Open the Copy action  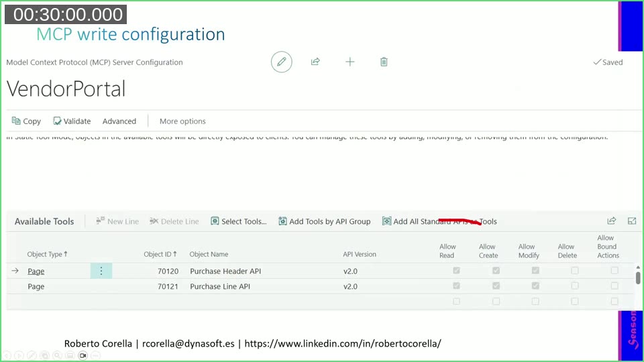point(26,121)
